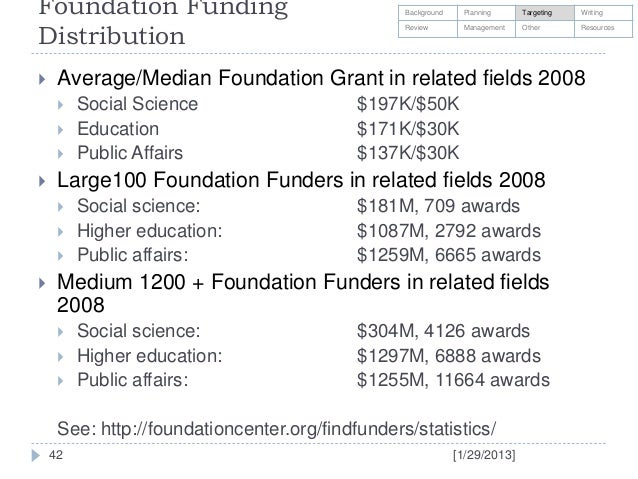Open the Planning navigation tab
This screenshot has width=638, height=479.
pyautogui.click(x=486, y=13)
